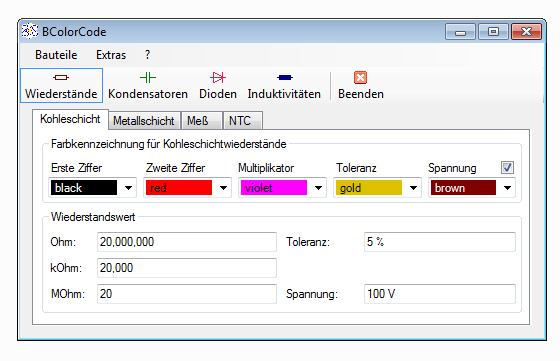The width and height of the screenshot is (560, 361).
Task: Click the Toleranz 5 % result field
Action: coord(440,242)
